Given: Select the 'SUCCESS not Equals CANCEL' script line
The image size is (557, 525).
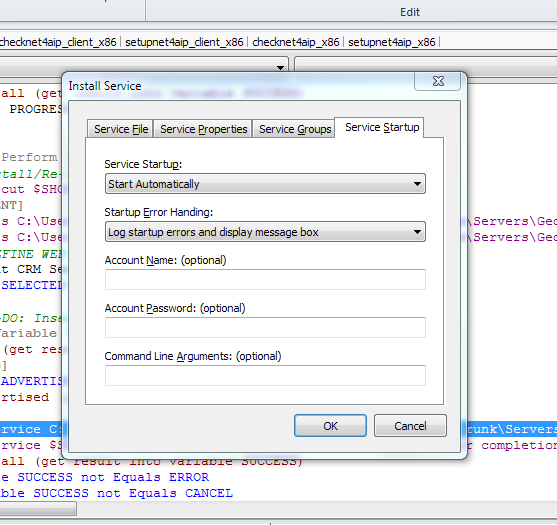Looking at the screenshot, I should pyautogui.click(x=117, y=493).
